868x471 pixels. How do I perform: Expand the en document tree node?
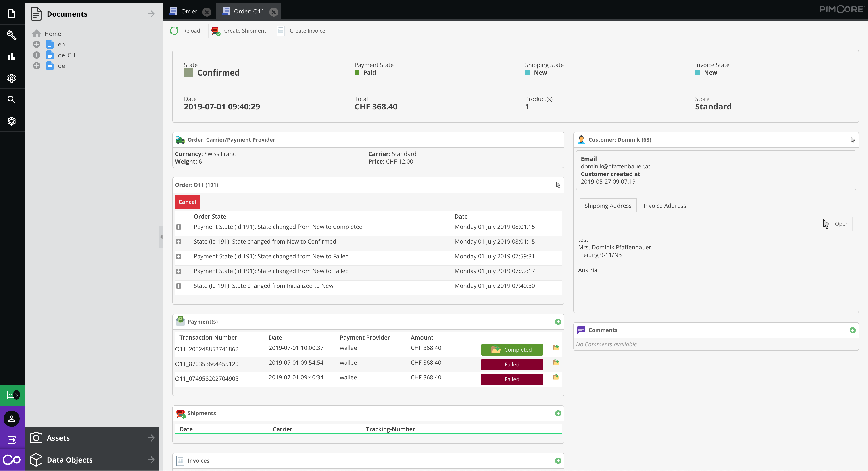(x=37, y=44)
